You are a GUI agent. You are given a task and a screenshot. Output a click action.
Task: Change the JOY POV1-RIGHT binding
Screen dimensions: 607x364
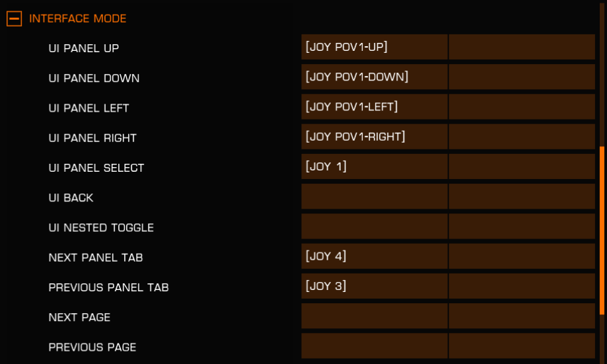(x=375, y=136)
